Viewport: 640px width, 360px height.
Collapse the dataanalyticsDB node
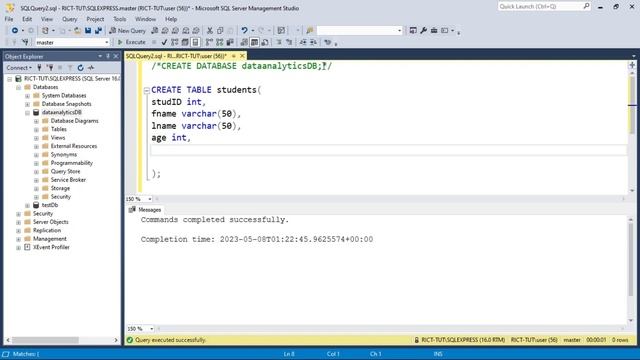click(27, 113)
